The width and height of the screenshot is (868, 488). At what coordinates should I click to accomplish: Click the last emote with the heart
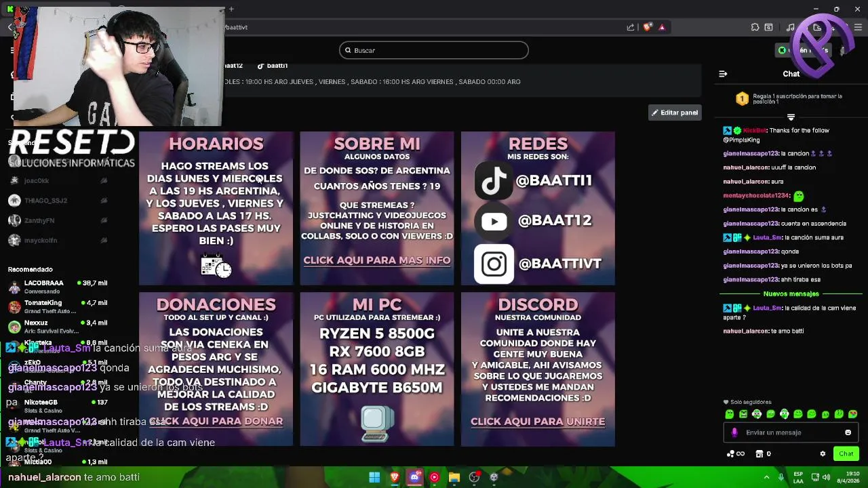point(852,414)
